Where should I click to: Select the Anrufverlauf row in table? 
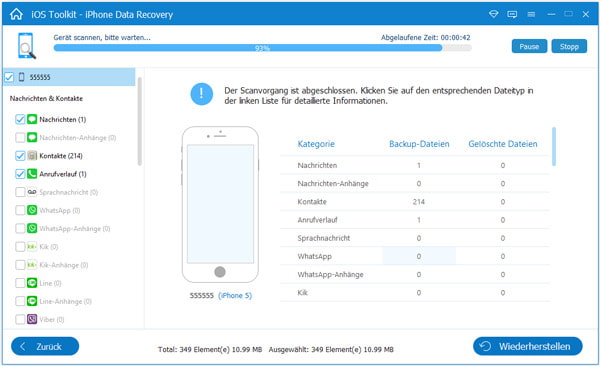pos(415,220)
